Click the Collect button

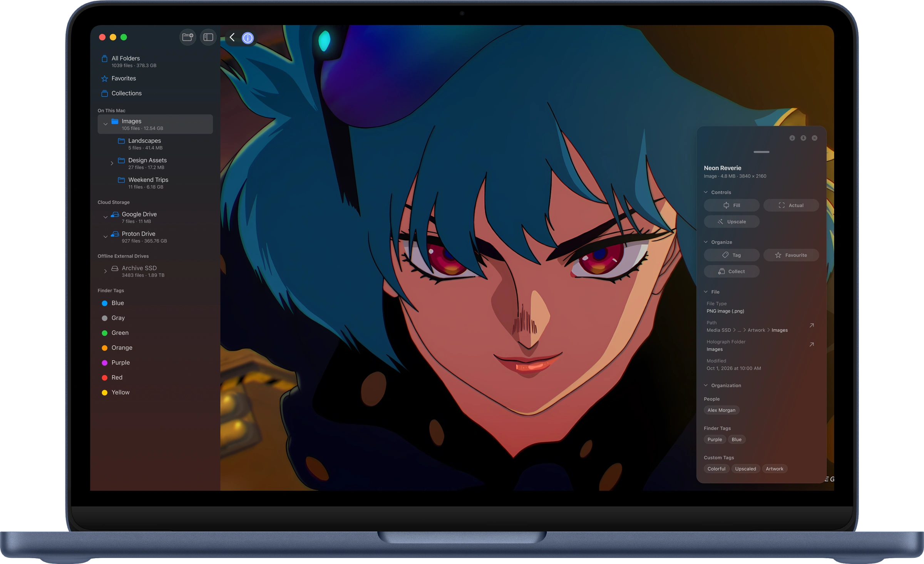[x=731, y=272]
